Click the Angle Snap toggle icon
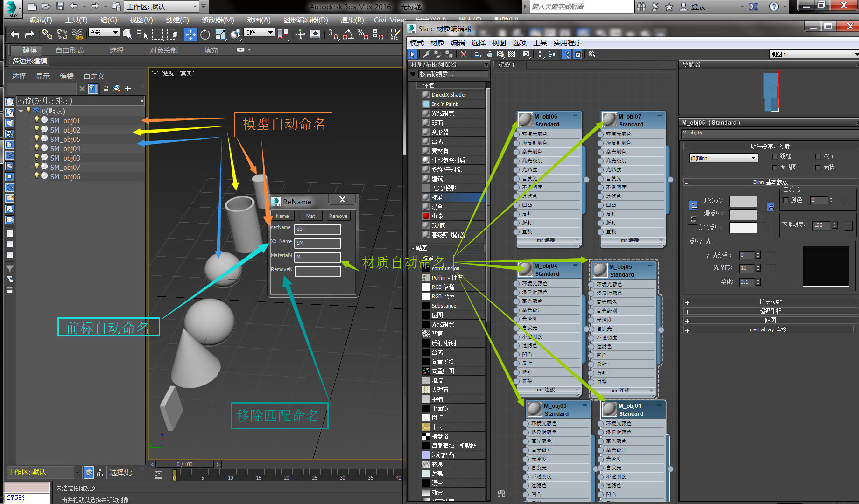Image resolution: width=859 pixels, height=504 pixels. pyautogui.click(x=348, y=34)
